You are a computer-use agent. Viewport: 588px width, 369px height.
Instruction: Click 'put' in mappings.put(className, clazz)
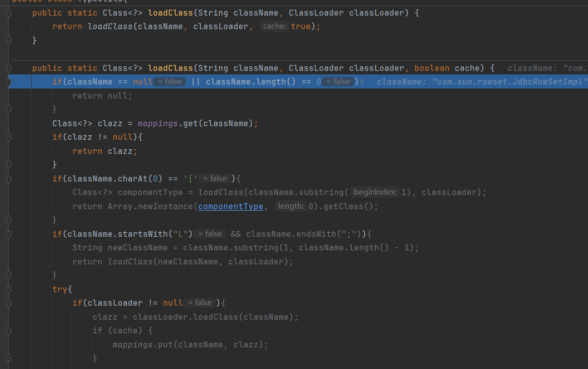coord(165,345)
